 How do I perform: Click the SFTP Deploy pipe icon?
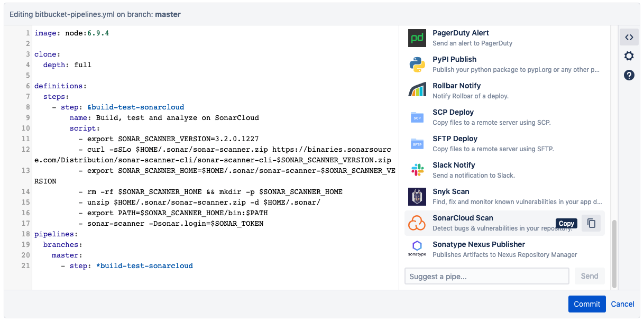(x=417, y=143)
